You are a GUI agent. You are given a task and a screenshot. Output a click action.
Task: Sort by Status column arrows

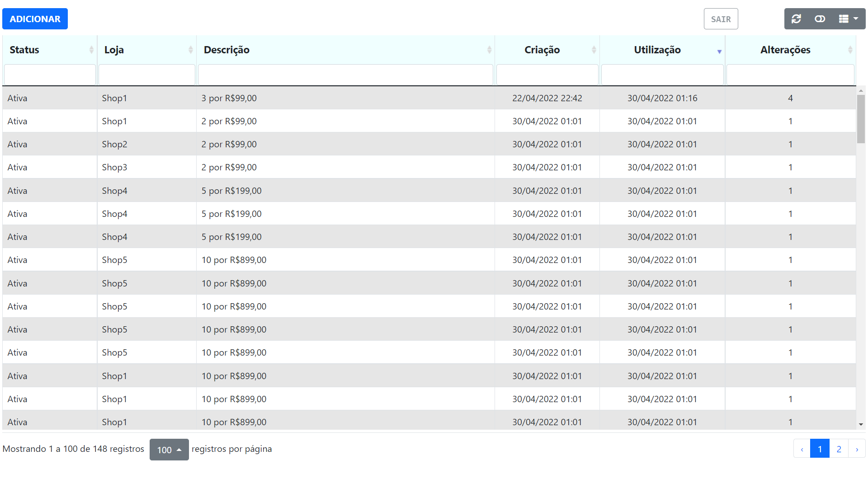pyautogui.click(x=91, y=50)
